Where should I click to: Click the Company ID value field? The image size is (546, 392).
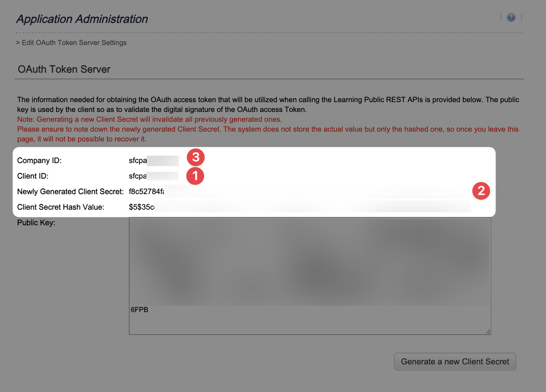point(154,160)
